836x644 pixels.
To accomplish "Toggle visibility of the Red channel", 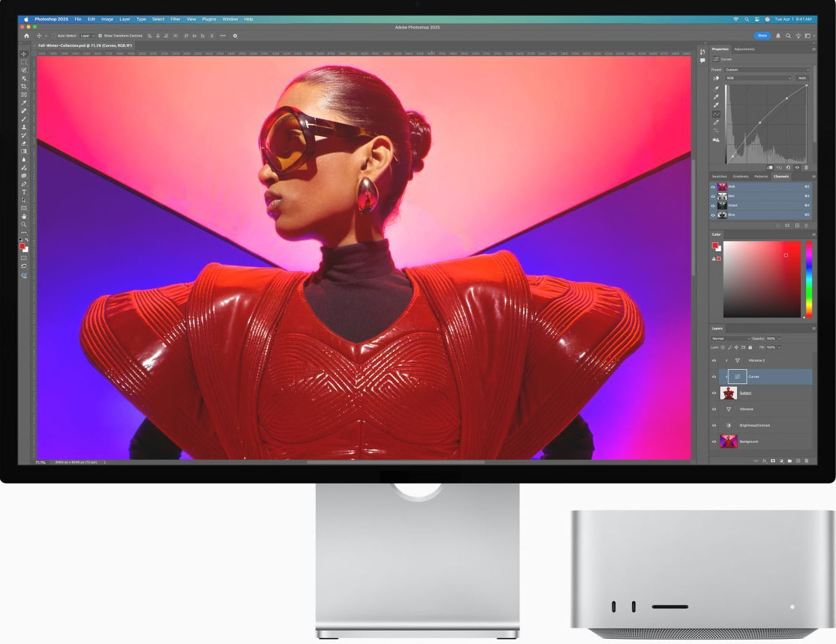I will click(x=713, y=196).
